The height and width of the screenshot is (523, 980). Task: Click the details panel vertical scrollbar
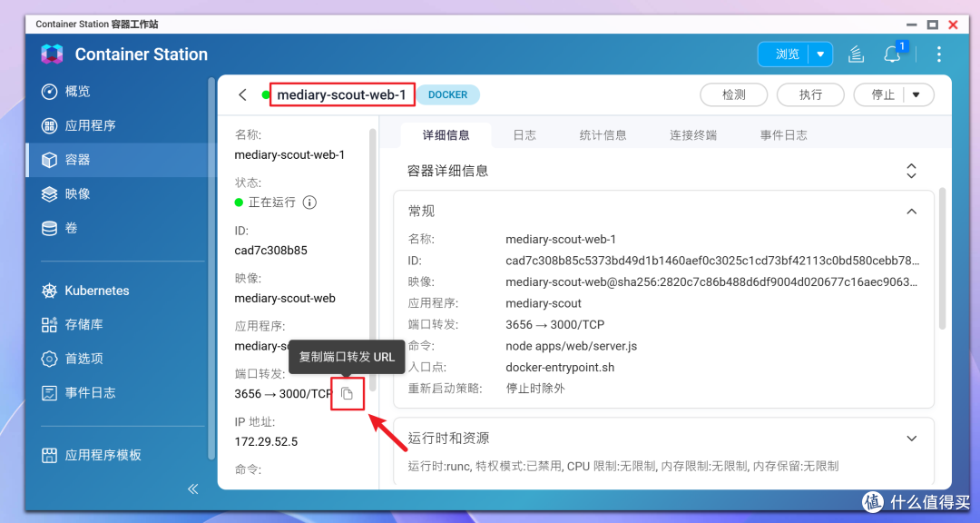click(943, 259)
